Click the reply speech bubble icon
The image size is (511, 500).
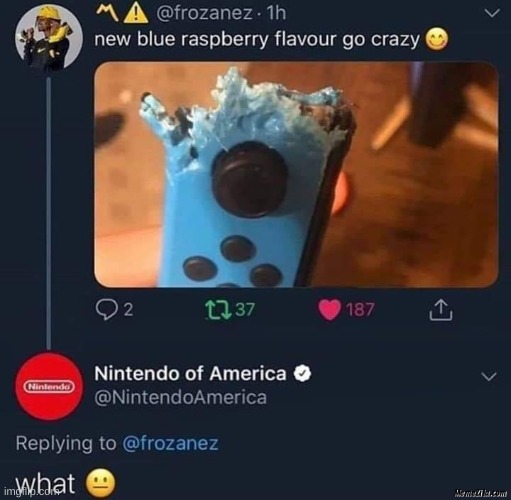[106, 310]
